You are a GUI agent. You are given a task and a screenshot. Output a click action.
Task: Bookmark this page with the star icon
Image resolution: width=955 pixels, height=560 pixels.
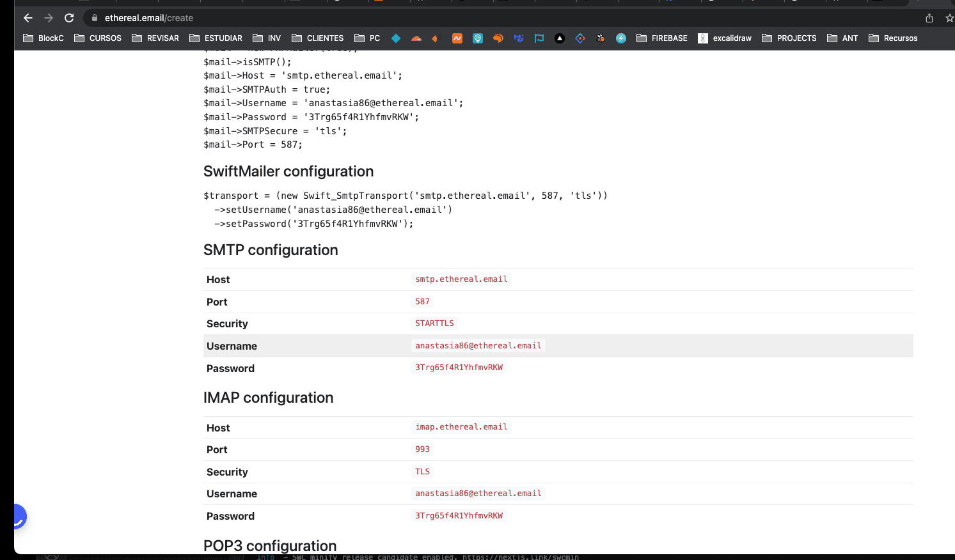point(949,18)
